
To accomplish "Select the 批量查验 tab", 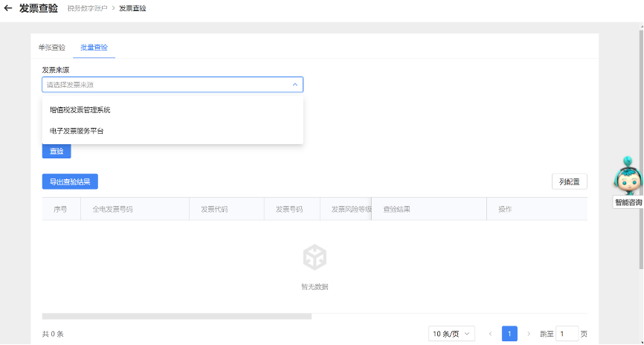I will [94, 47].
